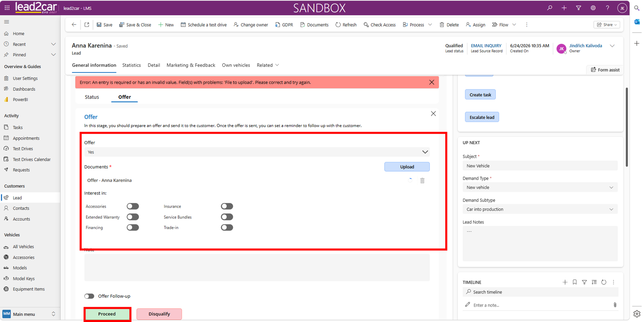The width and height of the screenshot is (644, 322).
Task: Enable the Financing interest switch
Action: point(133,227)
